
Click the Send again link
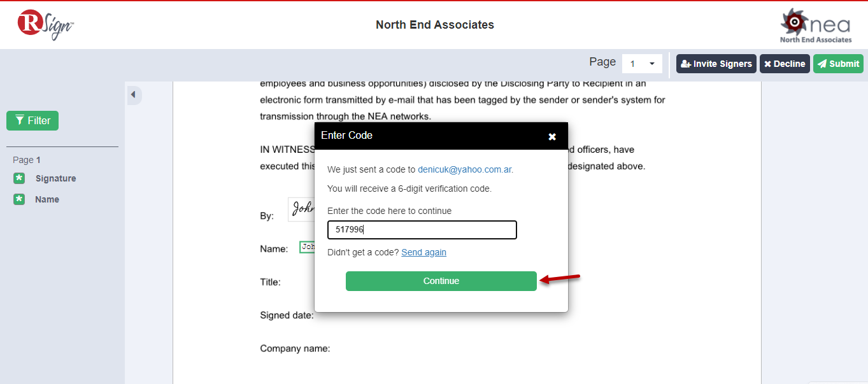pos(423,252)
